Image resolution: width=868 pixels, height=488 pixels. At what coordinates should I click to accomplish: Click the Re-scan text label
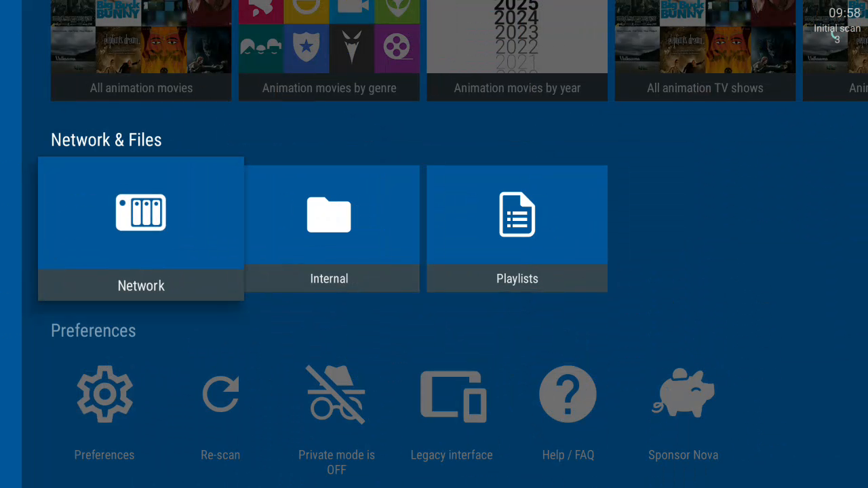(220, 455)
